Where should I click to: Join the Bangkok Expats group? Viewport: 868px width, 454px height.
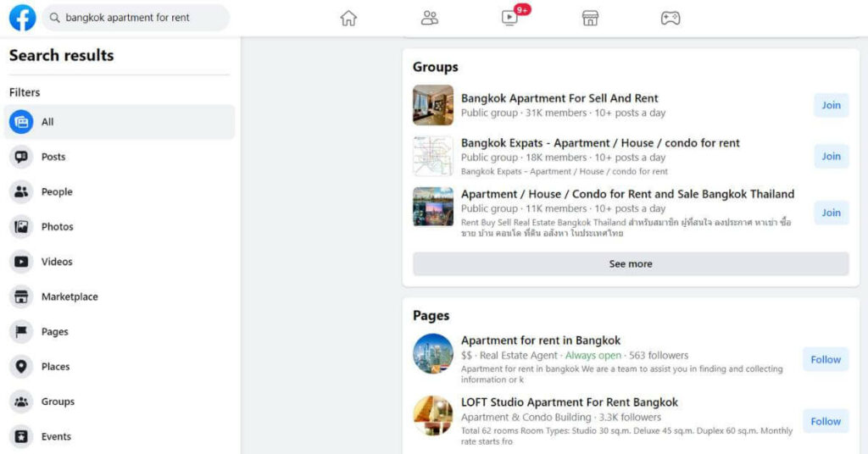coord(831,157)
